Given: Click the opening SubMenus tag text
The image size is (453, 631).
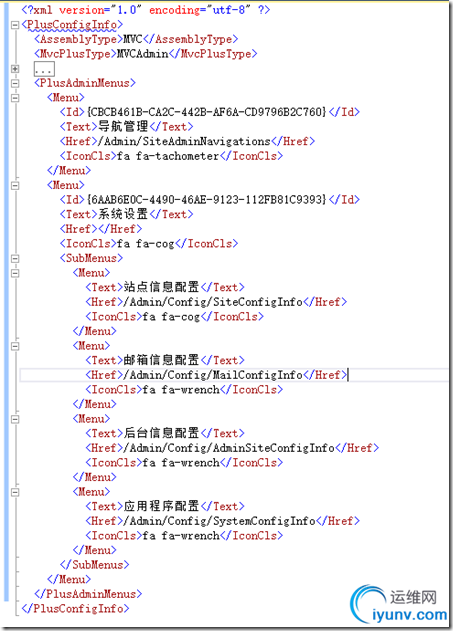Looking at the screenshot, I should click(x=91, y=258).
